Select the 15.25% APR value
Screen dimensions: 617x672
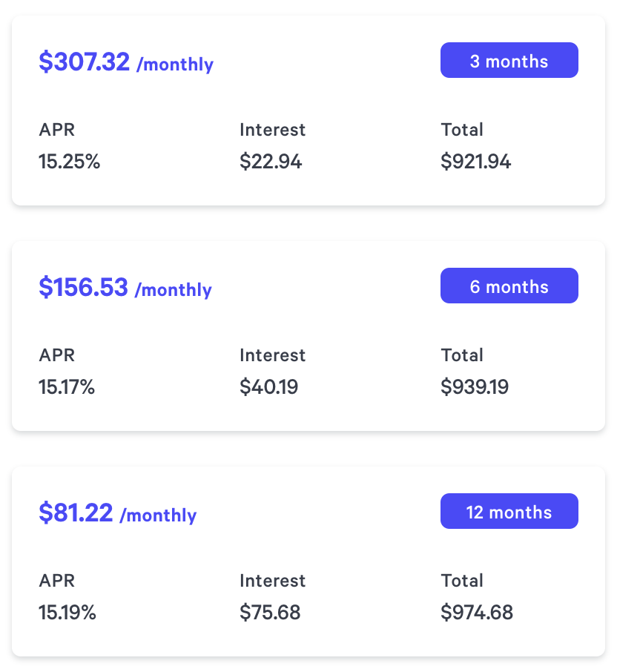pyautogui.click(x=70, y=162)
